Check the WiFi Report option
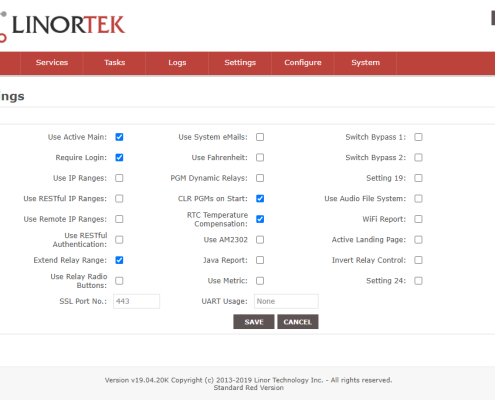The height and width of the screenshot is (400, 495). 418,219
